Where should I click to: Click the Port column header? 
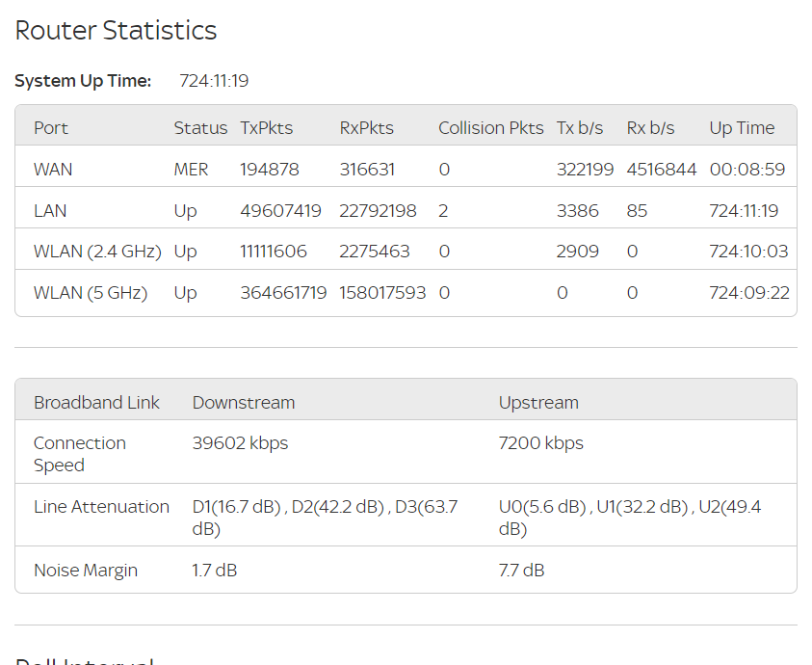pos(51,128)
